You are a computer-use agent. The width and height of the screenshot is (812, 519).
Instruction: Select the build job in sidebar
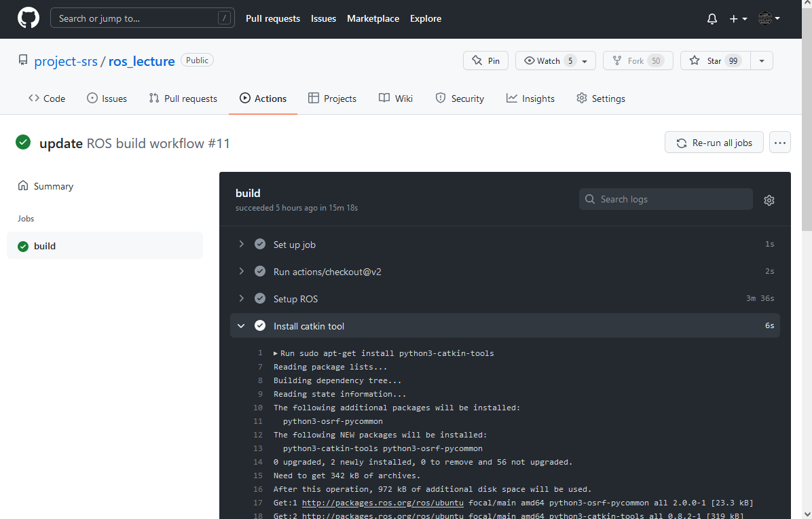(x=105, y=246)
